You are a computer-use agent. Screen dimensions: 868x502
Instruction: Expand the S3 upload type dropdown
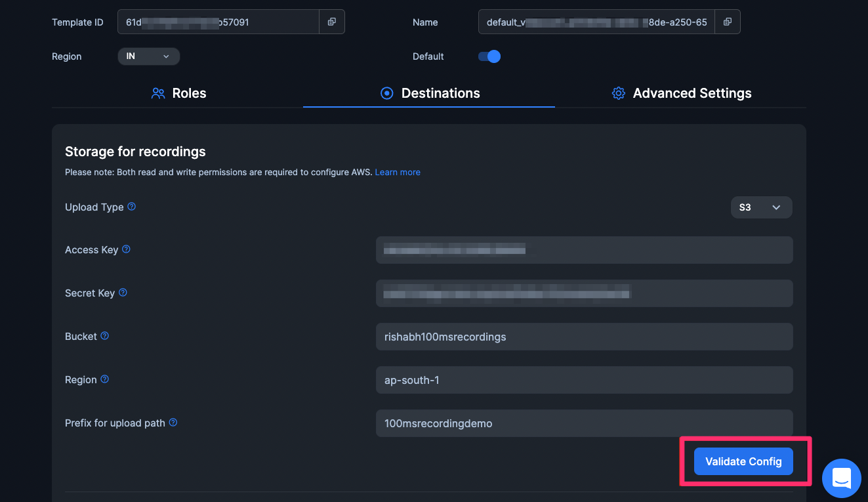tap(761, 207)
